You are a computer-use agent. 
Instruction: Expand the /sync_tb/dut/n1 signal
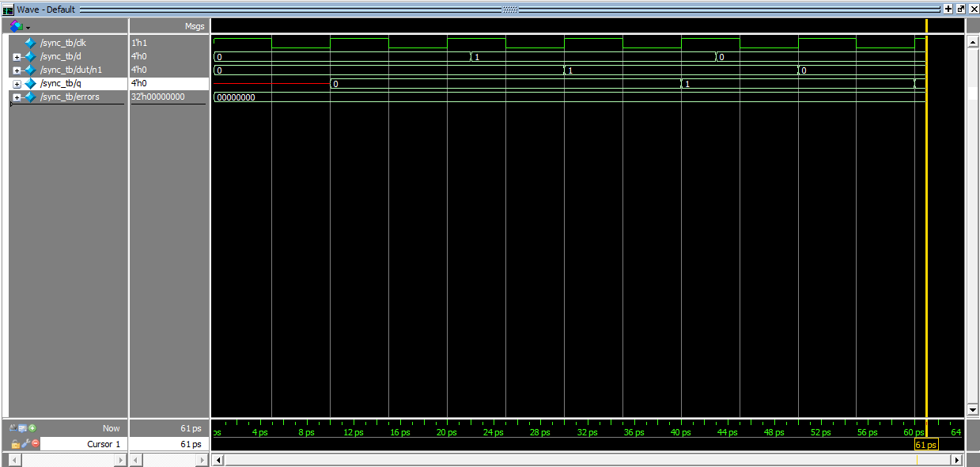(17, 70)
